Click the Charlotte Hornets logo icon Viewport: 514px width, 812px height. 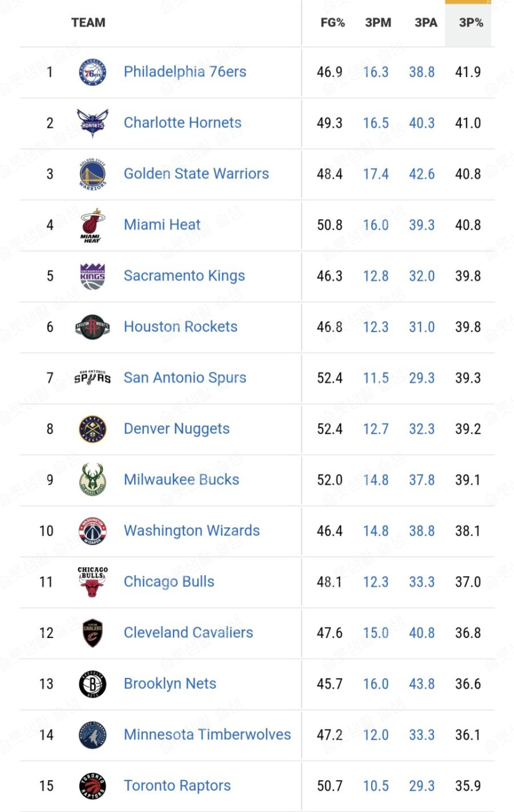pyautogui.click(x=92, y=123)
